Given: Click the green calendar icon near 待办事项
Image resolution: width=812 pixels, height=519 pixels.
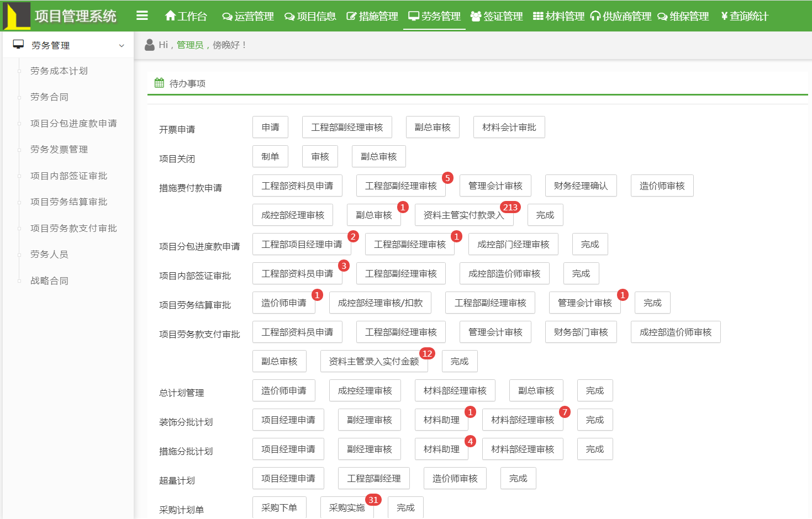Looking at the screenshot, I should pos(159,83).
